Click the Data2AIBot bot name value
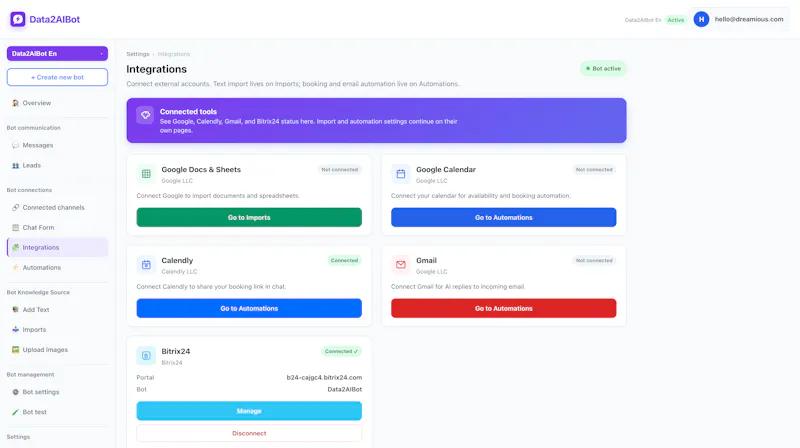800x448 pixels. (x=344, y=389)
